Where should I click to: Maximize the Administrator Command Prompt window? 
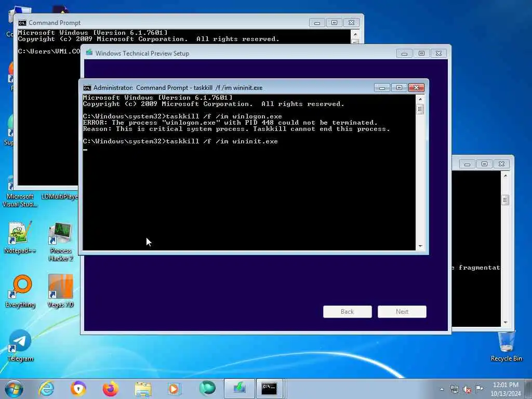tap(399, 87)
